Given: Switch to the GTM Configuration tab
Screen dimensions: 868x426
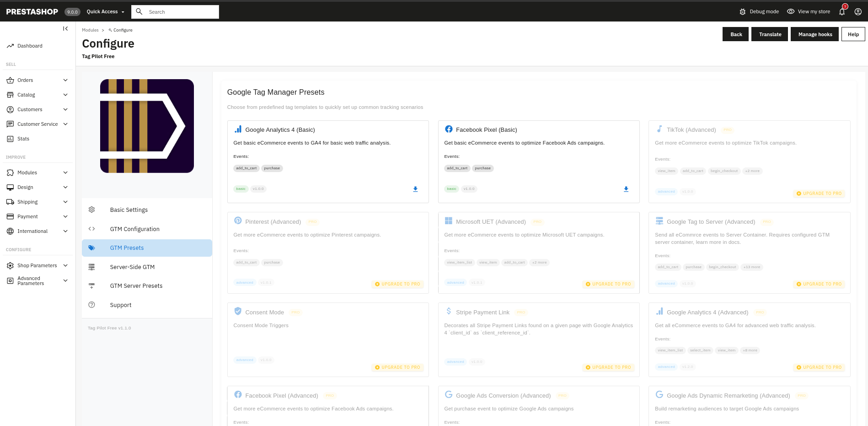Looking at the screenshot, I should pos(134,229).
